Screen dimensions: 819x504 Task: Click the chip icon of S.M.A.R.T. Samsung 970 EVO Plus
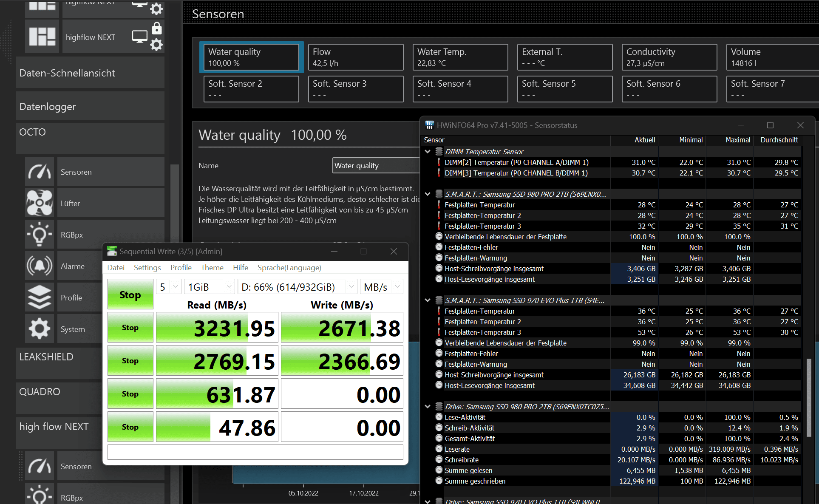[x=439, y=300]
